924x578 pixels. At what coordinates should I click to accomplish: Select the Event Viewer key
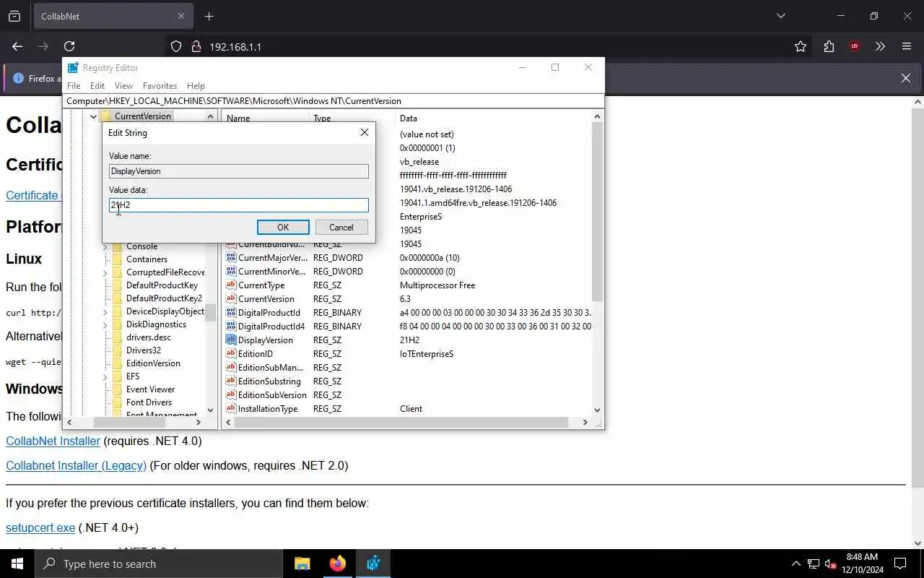point(150,389)
